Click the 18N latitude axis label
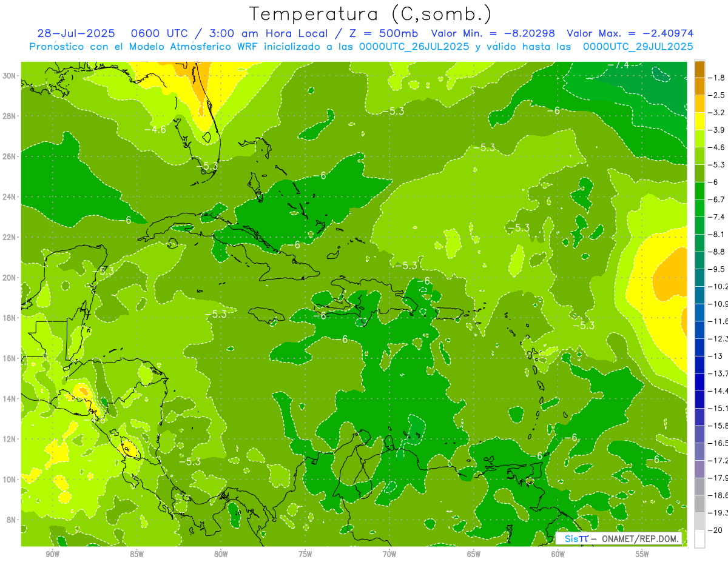 click(10, 318)
